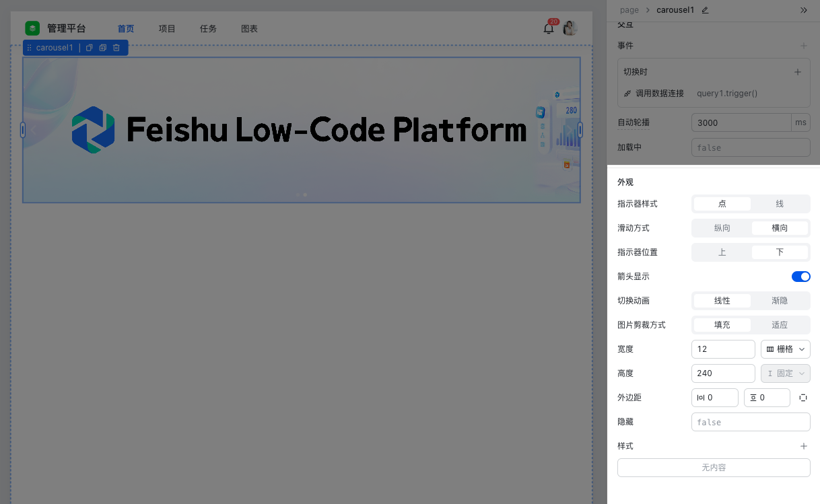Click the left resize handle of carousel1
The image size is (820, 504).
pos(23,130)
